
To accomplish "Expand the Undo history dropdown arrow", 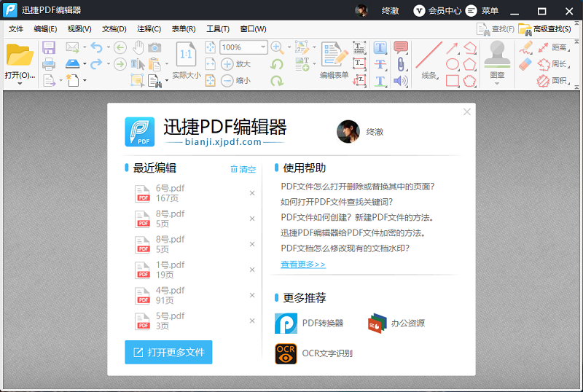I will (x=108, y=47).
